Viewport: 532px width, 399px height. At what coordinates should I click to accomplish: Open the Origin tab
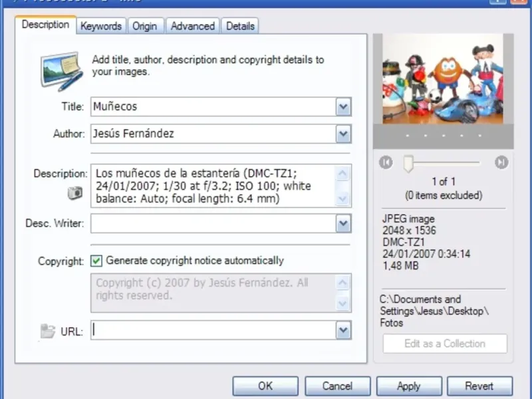[145, 26]
